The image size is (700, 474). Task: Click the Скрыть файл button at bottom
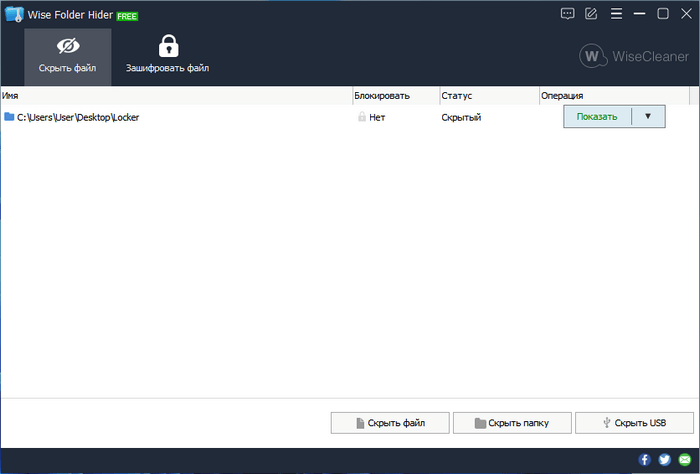[390, 423]
